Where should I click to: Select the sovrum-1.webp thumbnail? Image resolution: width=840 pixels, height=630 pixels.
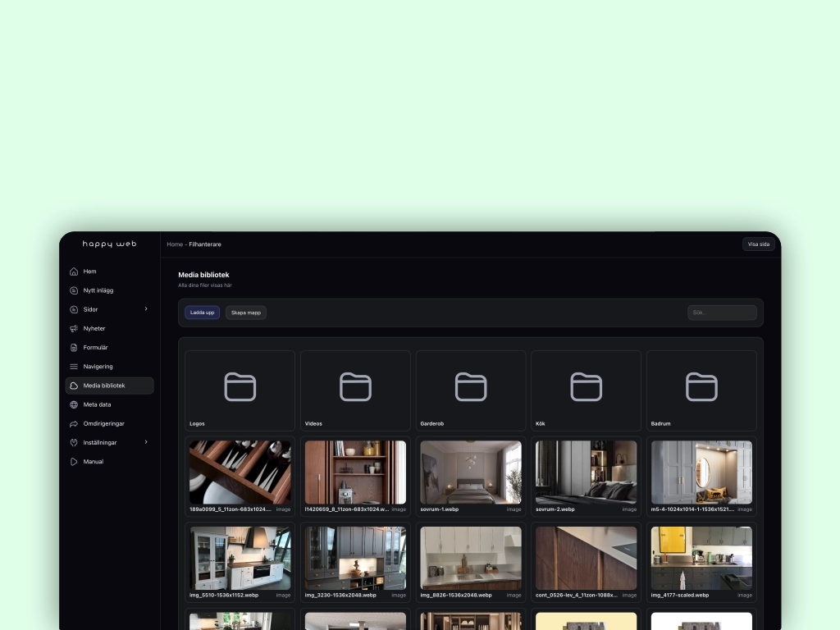click(x=471, y=472)
